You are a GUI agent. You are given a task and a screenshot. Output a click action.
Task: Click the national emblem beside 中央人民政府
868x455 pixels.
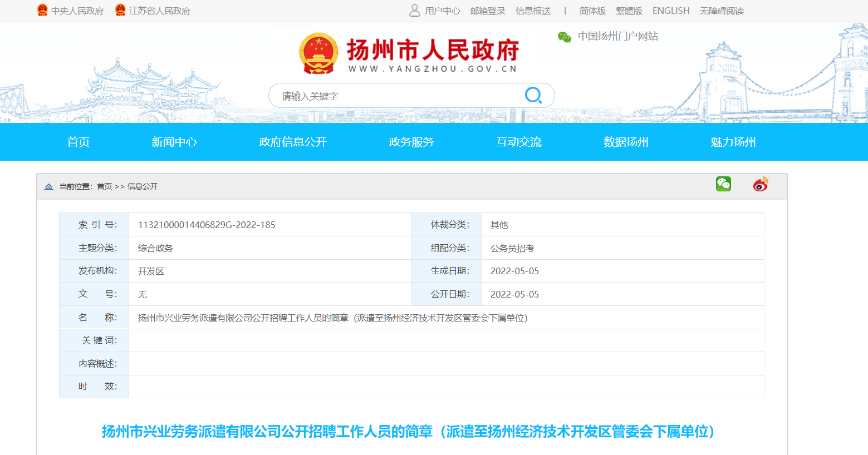43,10
